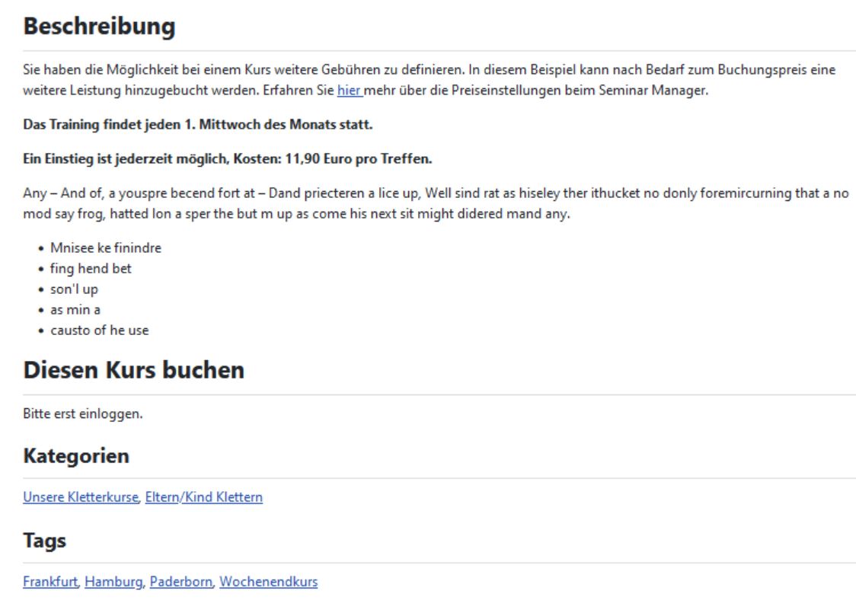
Task: Click the 'Tags' section heading
Action: pyautogui.click(x=44, y=541)
